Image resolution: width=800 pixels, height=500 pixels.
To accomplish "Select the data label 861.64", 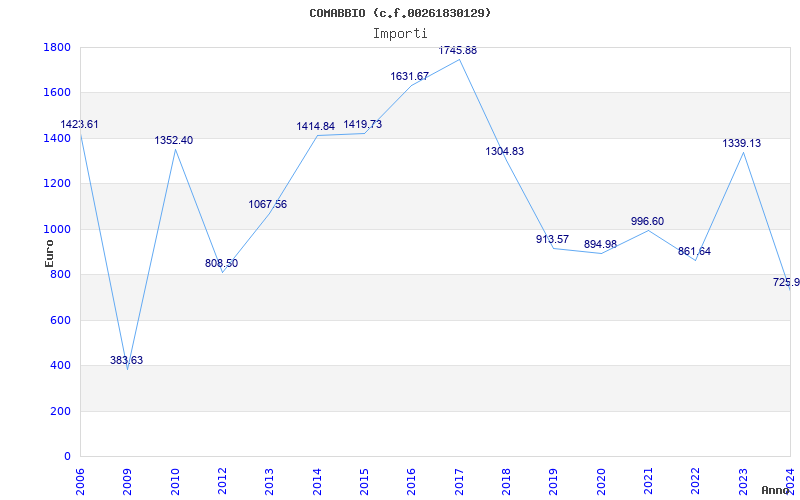I will (694, 252).
